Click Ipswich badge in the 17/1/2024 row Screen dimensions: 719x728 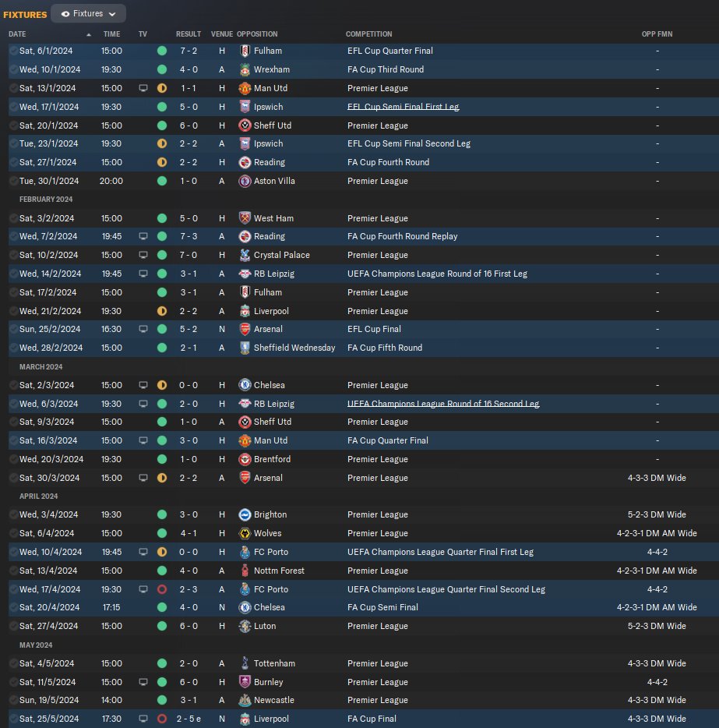click(x=245, y=107)
